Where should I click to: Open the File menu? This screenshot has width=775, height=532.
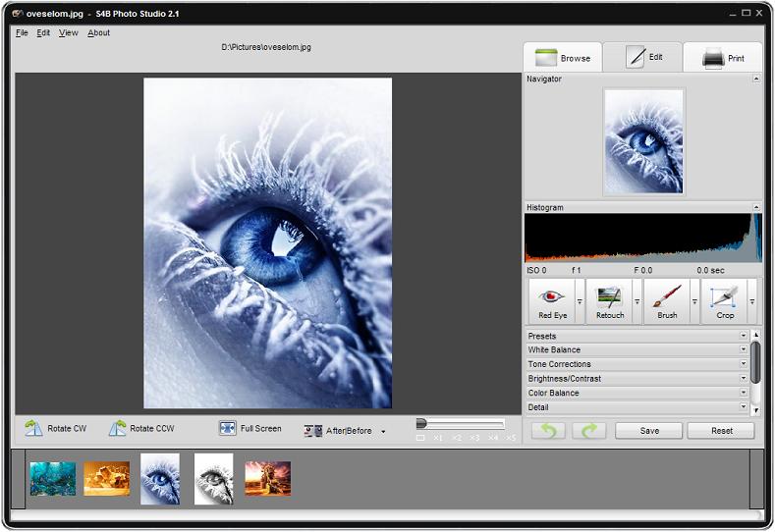pos(22,32)
